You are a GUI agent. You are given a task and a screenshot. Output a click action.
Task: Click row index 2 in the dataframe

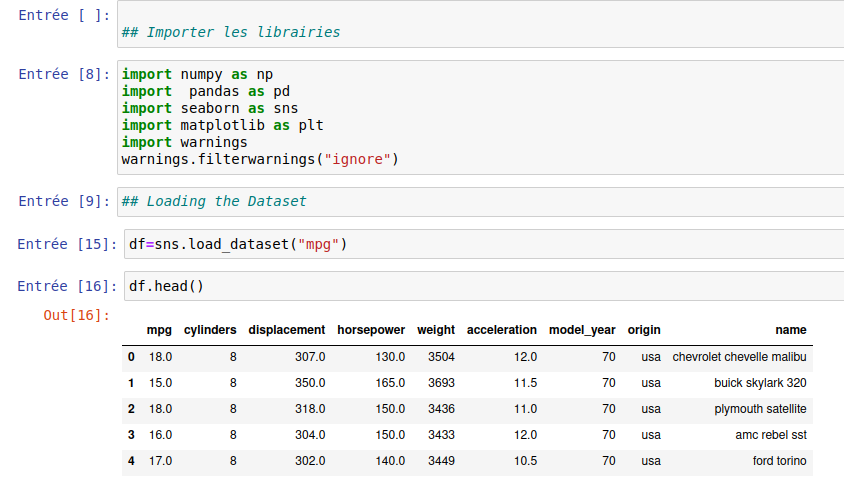point(131,409)
